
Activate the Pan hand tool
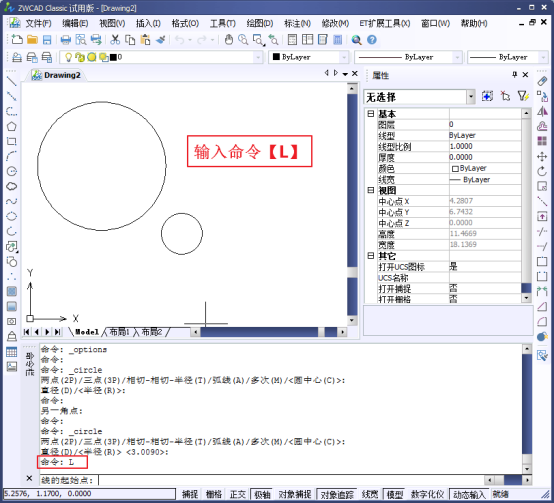[x=229, y=40]
